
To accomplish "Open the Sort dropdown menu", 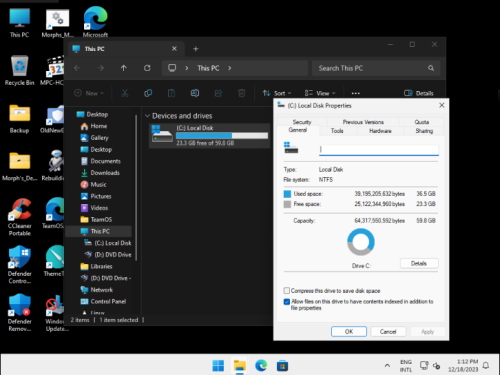I will coord(277,93).
